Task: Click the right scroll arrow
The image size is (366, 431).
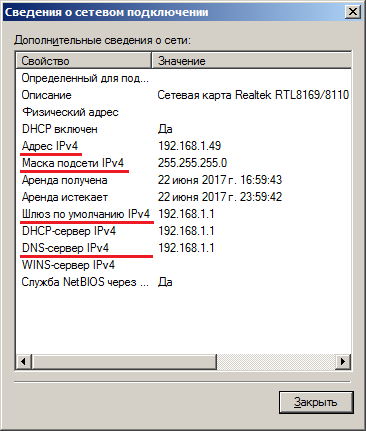Action: tap(343, 361)
